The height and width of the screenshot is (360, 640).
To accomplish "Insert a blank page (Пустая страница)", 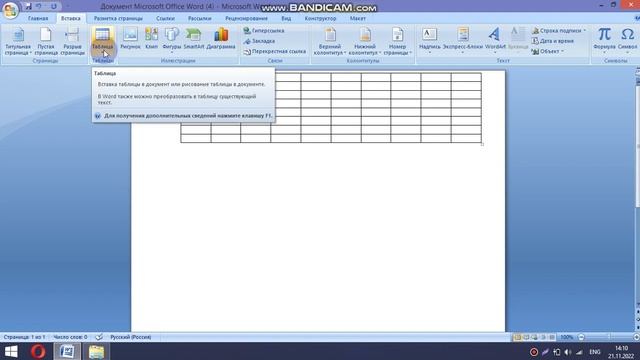I will pyautogui.click(x=46, y=41).
